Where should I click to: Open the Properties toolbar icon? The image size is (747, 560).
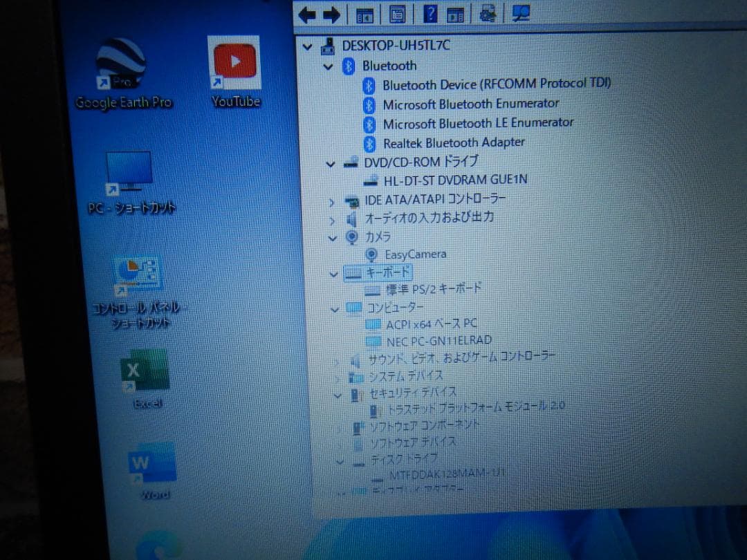(397, 14)
